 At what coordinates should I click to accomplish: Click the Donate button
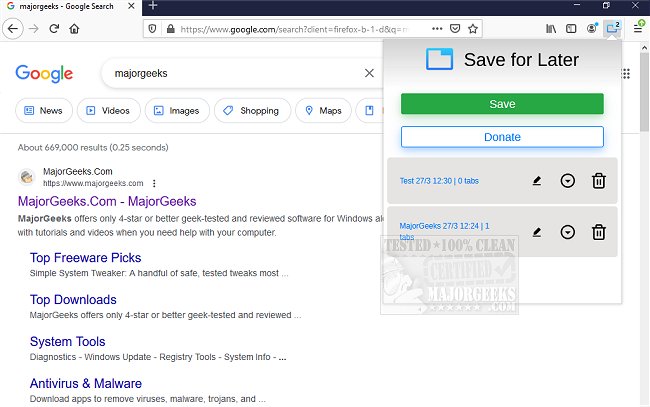click(502, 137)
